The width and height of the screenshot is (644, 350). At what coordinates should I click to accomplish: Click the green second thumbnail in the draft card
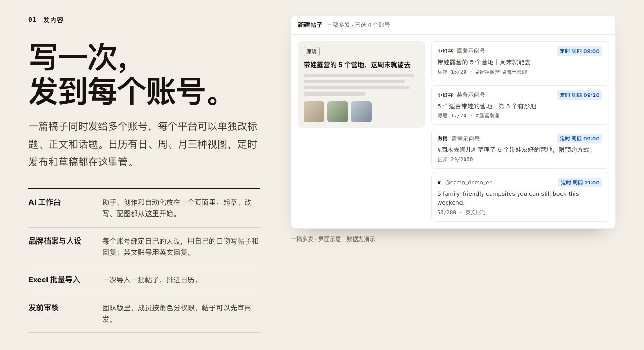point(338,112)
